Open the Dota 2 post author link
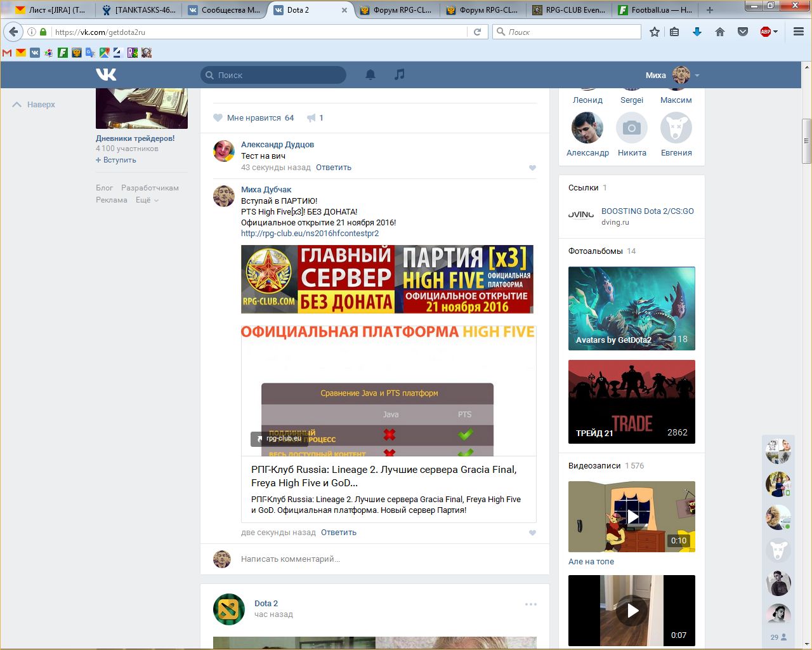Viewport: 812px width, 650px height. 266,604
